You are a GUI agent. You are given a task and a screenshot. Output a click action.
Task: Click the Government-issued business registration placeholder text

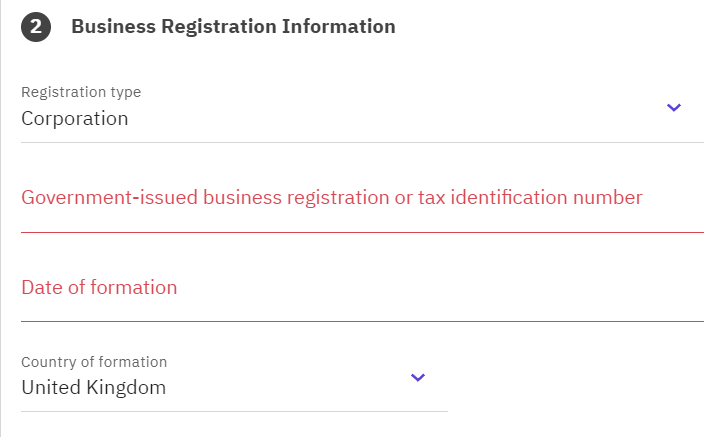click(331, 198)
